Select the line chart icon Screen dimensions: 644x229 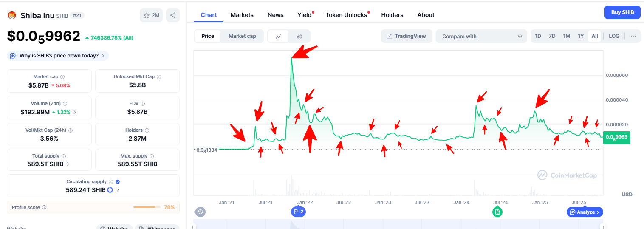[278, 36]
